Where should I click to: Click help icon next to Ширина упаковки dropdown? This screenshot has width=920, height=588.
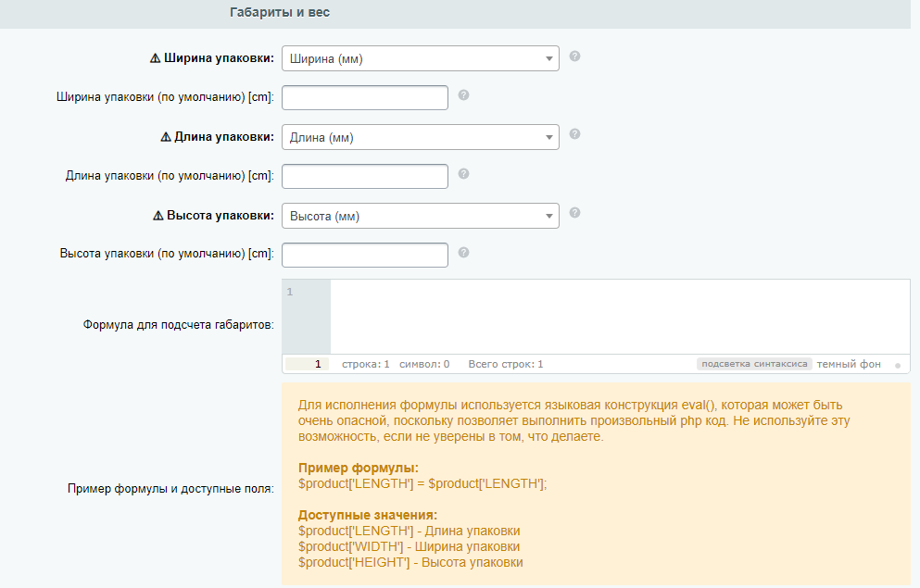(575, 56)
